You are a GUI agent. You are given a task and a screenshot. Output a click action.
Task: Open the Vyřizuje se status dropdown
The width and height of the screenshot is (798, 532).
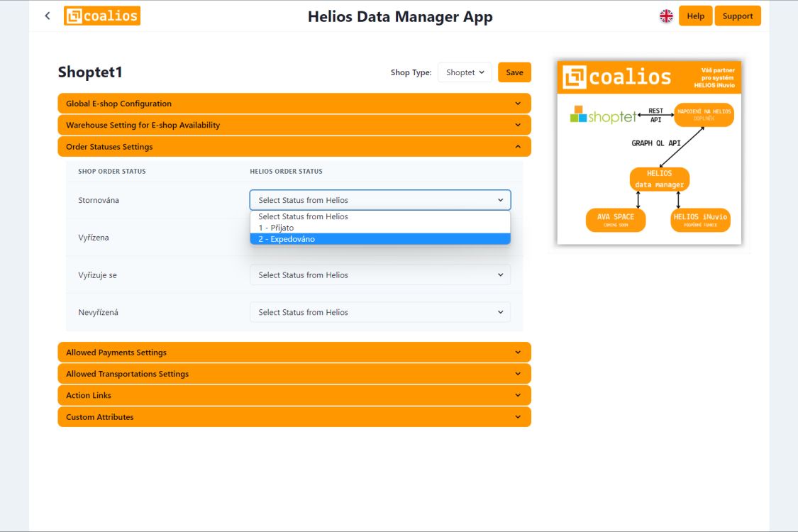(x=380, y=275)
